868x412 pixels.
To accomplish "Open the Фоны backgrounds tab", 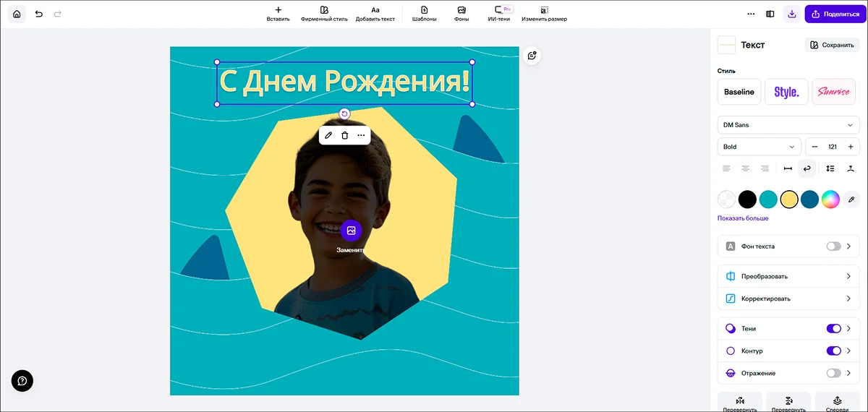I will pos(461,14).
